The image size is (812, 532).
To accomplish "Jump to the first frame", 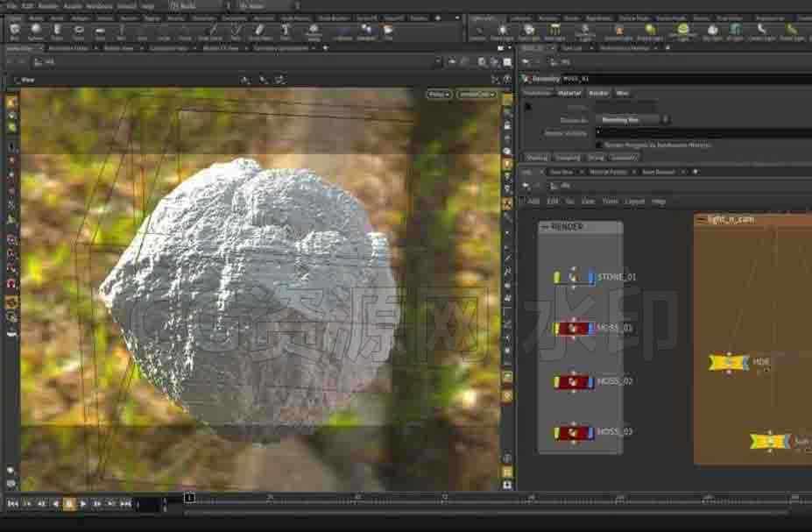I will [13, 503].
